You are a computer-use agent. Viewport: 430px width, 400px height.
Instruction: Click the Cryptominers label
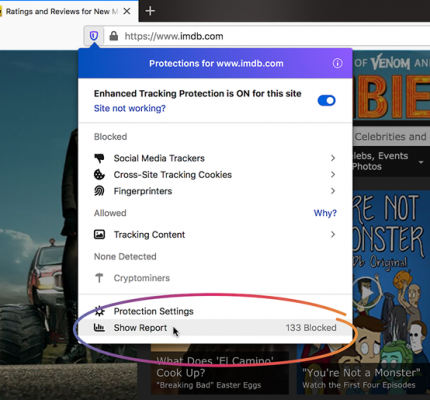tap(142, 278)
